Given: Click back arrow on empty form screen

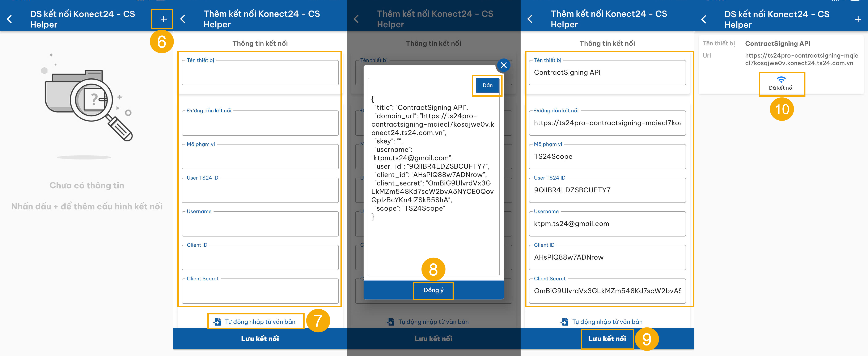Looking at the screenshot, I should [x=183, y=19].
